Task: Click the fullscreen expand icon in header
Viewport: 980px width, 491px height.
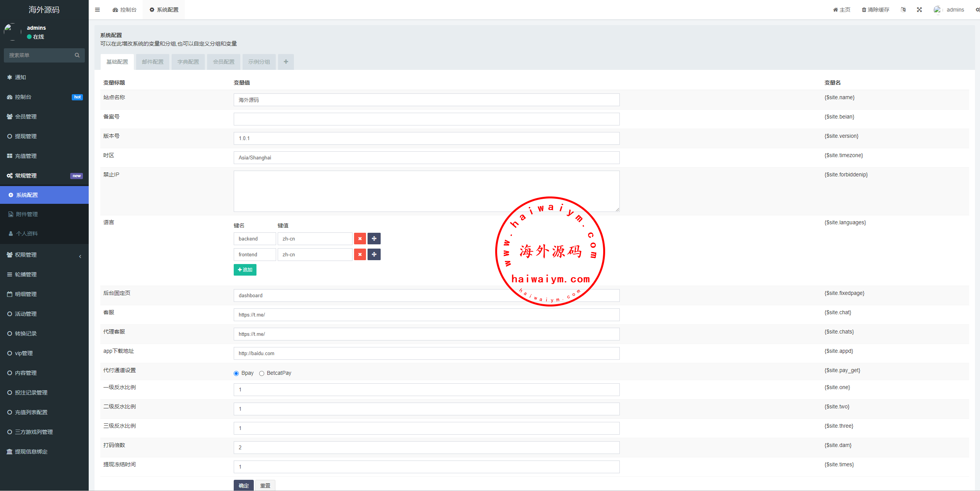Action: pyautogui.click(x=919, y=10)
